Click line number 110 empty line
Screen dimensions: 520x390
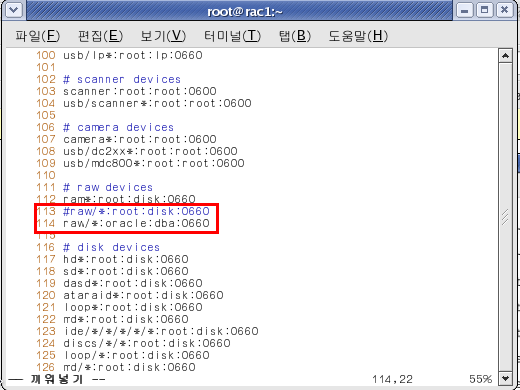[46, 175]
